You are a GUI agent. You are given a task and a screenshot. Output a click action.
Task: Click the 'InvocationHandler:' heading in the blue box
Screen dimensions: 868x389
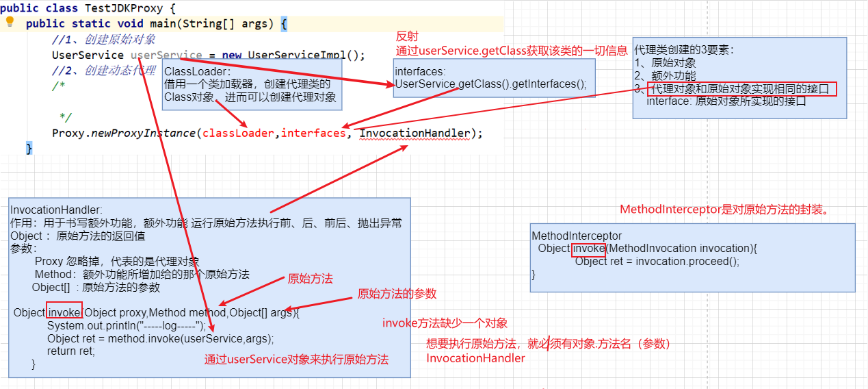point(56,210)
